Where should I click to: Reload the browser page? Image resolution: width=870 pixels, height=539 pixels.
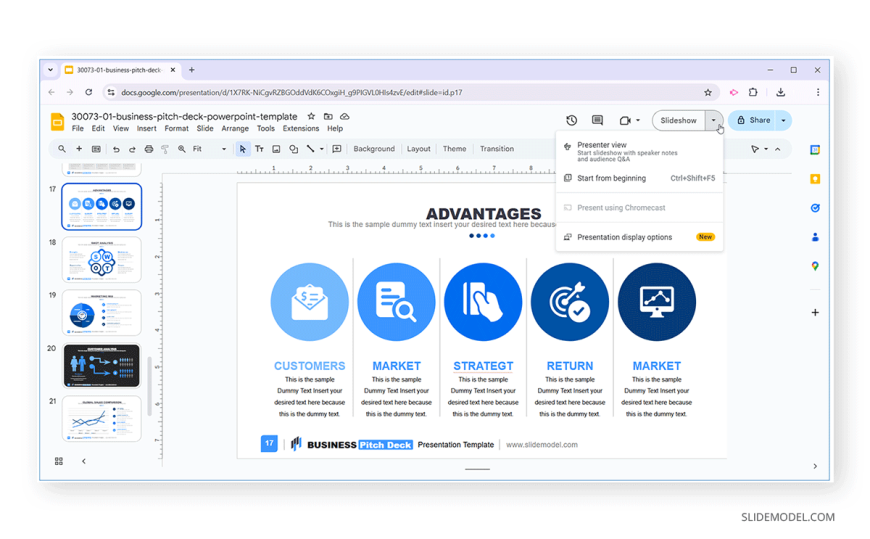(89, 92)
